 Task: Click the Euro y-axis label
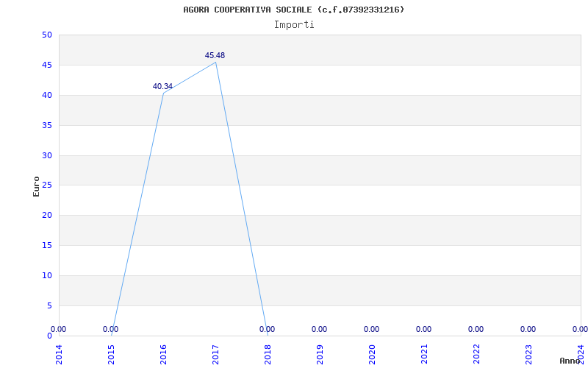point(36,187)
